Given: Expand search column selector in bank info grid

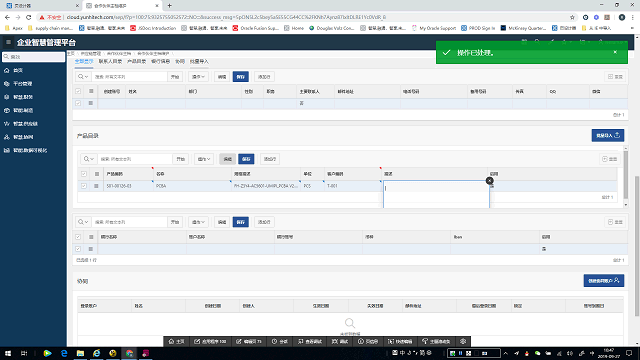Looking at the screenshot, I should [83, 222].
